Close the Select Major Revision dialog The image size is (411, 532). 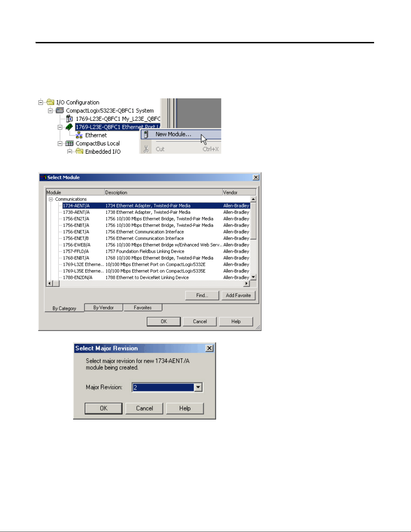209,348
